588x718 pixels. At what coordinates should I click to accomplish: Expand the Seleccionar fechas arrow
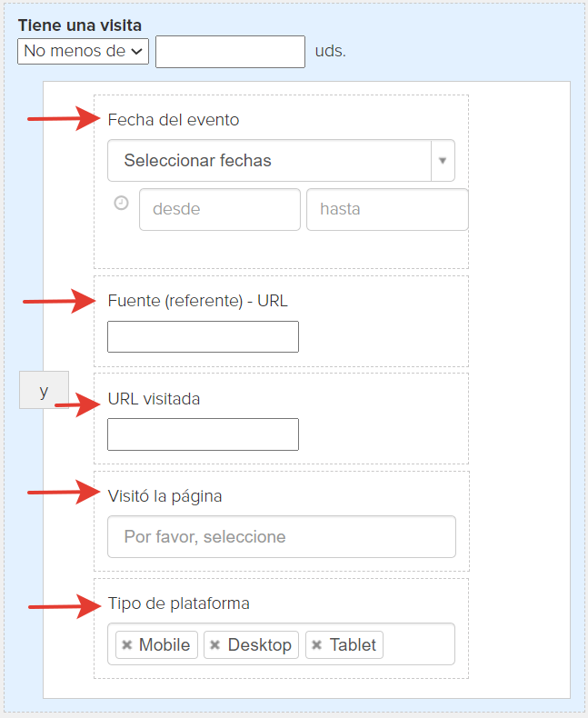click(x=443, y=161)
